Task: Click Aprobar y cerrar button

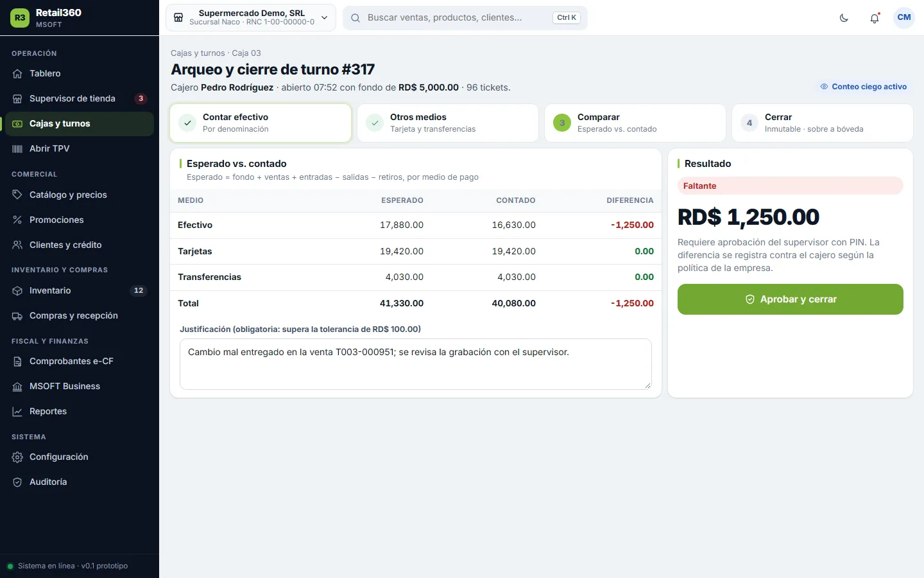Action: (x=791, y=299)
